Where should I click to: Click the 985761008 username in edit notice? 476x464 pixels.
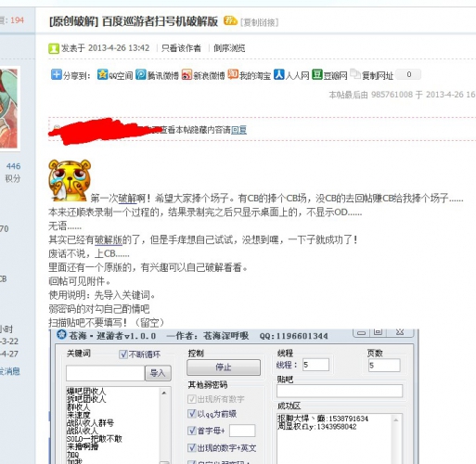(x=392, y=95)
